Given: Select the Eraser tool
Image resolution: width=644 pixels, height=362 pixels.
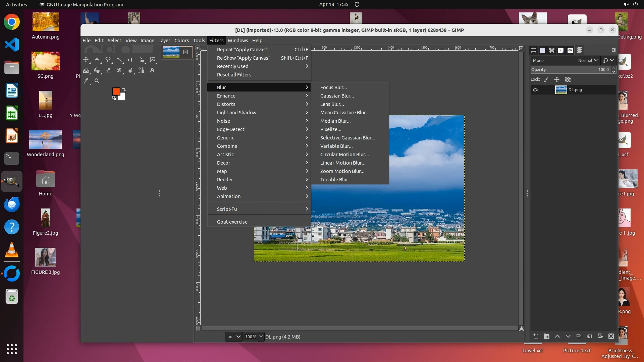Looking at the screenshot, I should pos(108,70).
